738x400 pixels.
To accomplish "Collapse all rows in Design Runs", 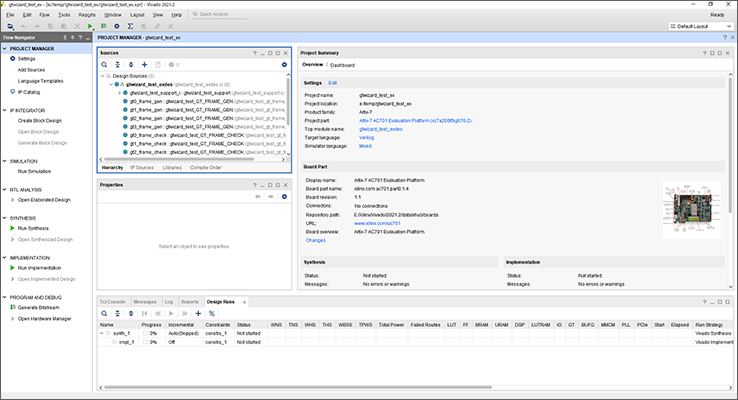I will coord(118,313).
